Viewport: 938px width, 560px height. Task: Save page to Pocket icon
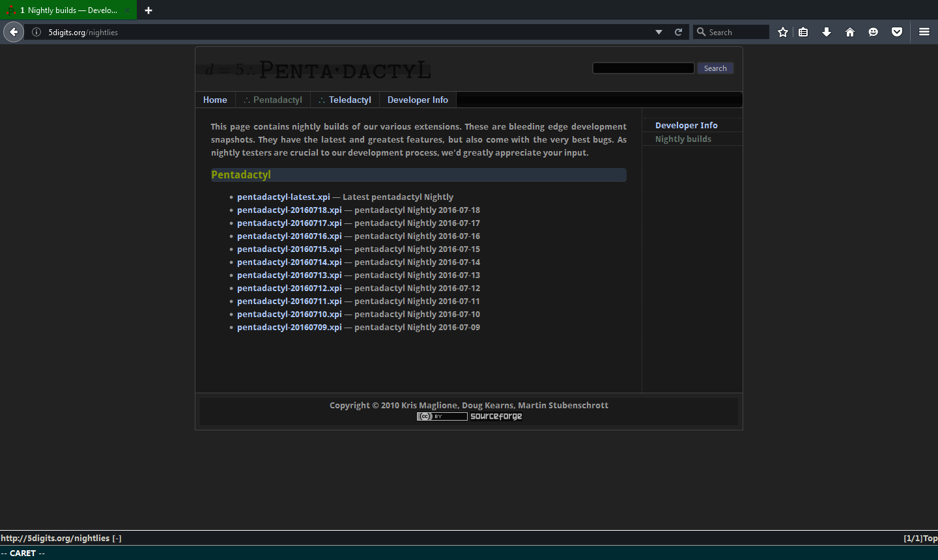point(897,32)
